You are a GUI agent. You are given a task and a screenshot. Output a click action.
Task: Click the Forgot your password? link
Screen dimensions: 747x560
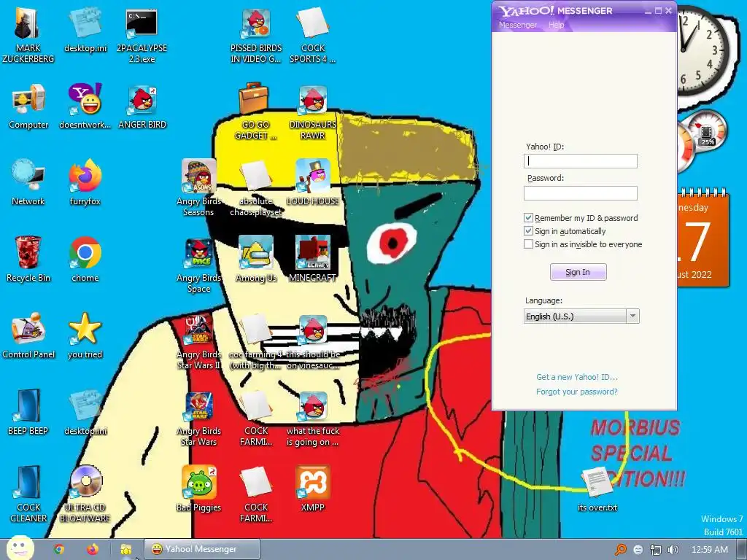[x=577, y=392]
